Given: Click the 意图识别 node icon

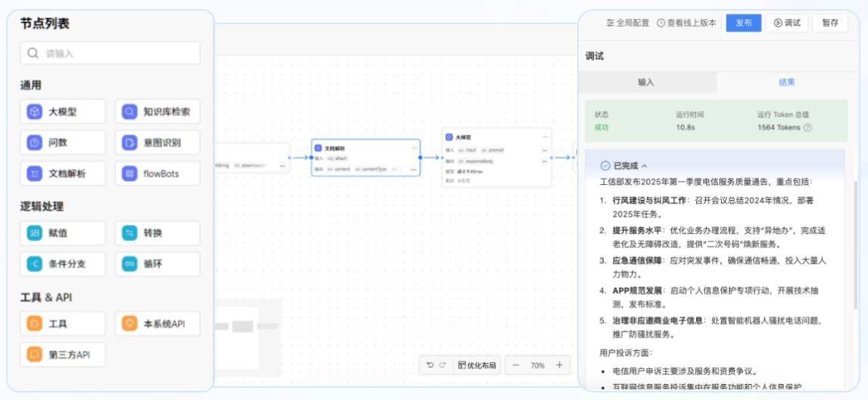Looking at the screenshot, I should (130, 143).
